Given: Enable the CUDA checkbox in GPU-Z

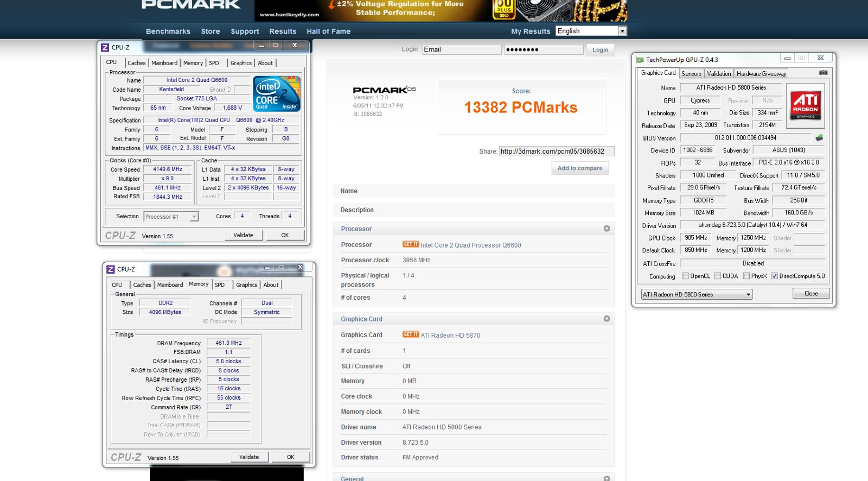Looking at the screenshot, I should pos(718,276).
